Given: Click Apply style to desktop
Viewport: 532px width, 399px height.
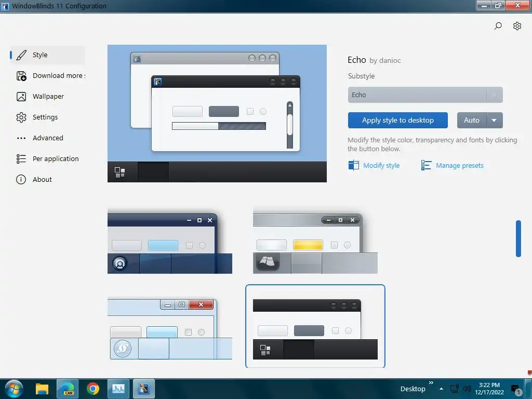Looking at the screenshot, I should [x=397, y=121].
